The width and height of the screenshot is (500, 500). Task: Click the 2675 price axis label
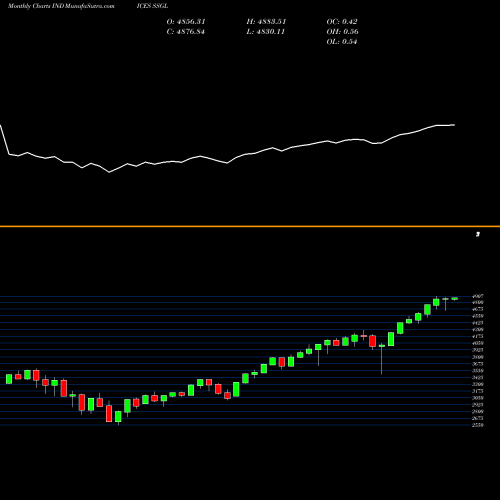[478, 418]
